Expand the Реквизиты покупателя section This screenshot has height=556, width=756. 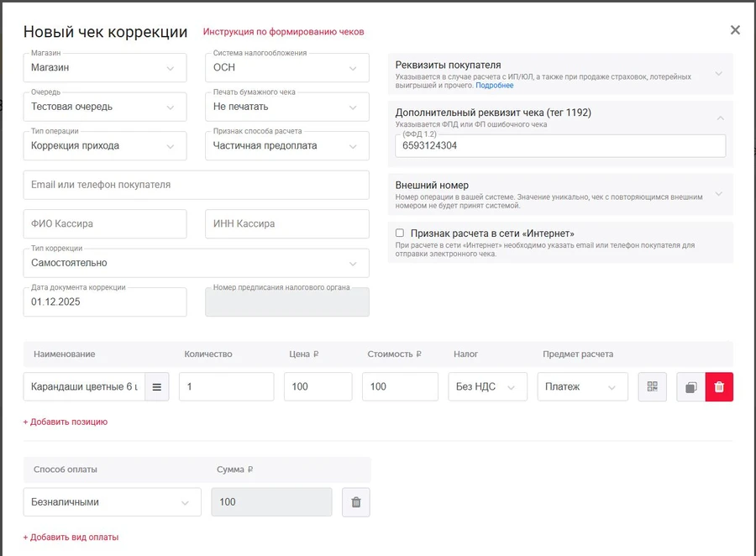tap(718, 73)
